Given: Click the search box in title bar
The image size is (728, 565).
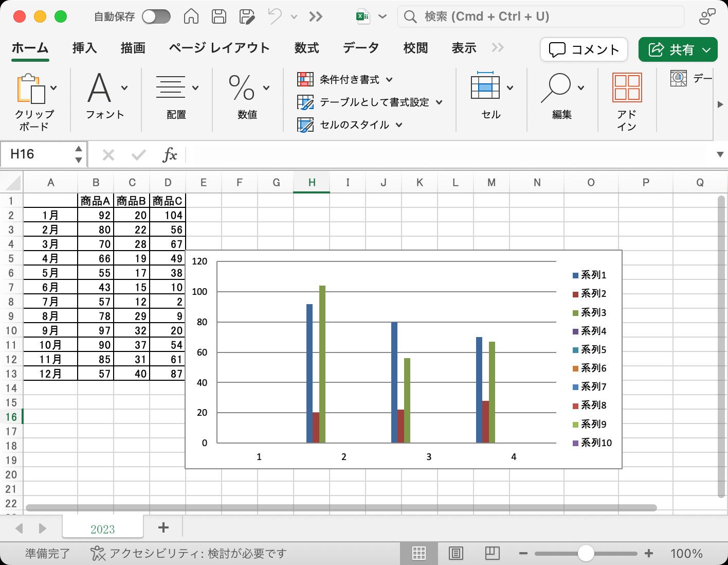Looking at the screenshot, I should pos(541,16).
